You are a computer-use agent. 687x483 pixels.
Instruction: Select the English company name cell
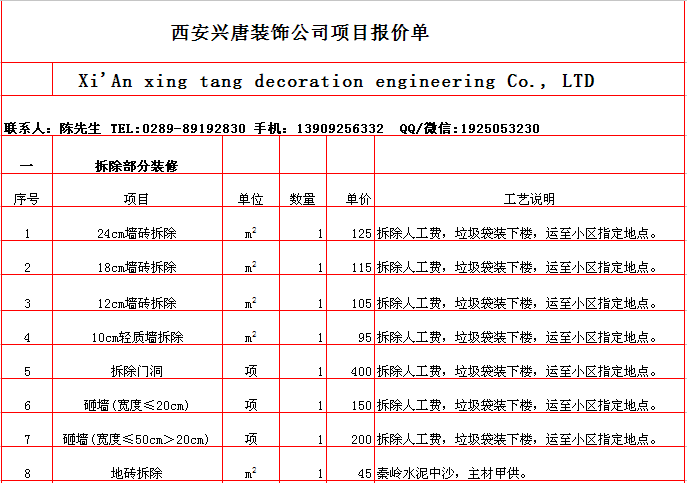(x=336, y=81)
